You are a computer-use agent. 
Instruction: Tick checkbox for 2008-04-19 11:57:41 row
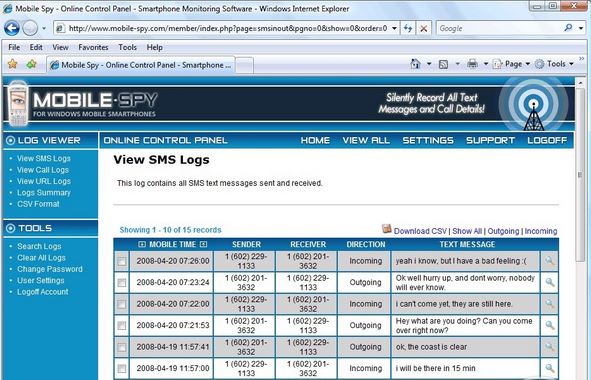click(122, 347)
